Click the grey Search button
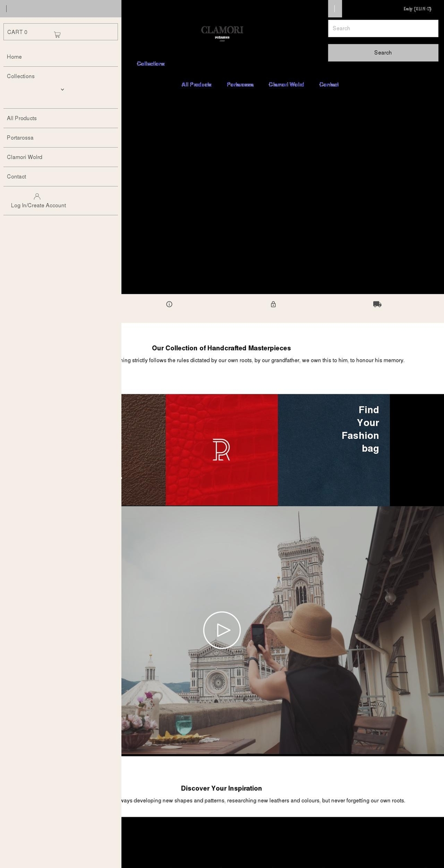444x868 pixels. click(x=383, y=53)
